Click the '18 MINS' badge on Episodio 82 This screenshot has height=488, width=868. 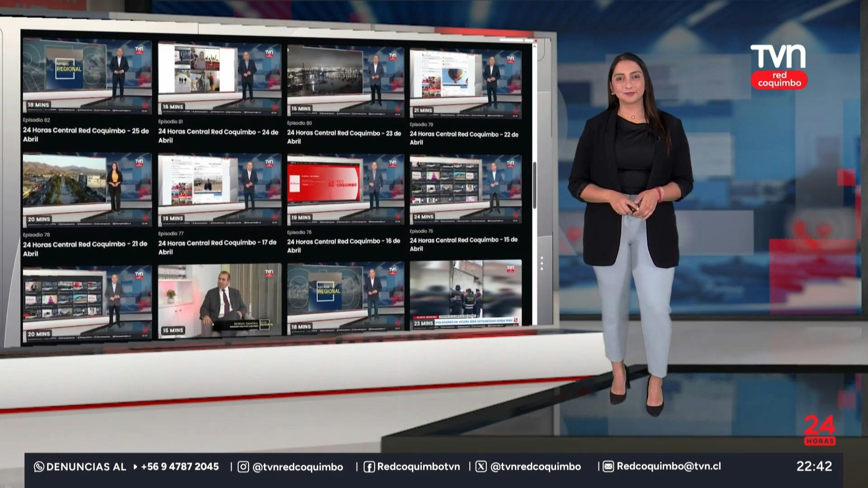click(x=38, y=105)
